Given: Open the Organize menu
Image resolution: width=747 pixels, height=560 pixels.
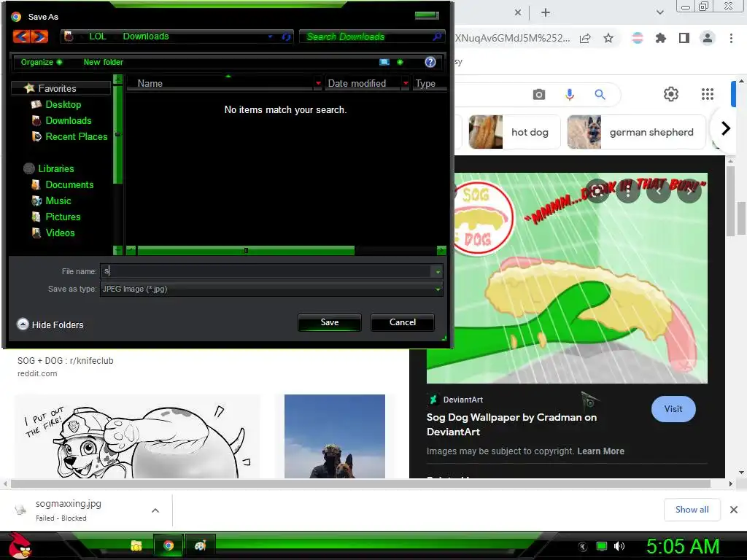Looking at the screenshot, I should 41,63.
